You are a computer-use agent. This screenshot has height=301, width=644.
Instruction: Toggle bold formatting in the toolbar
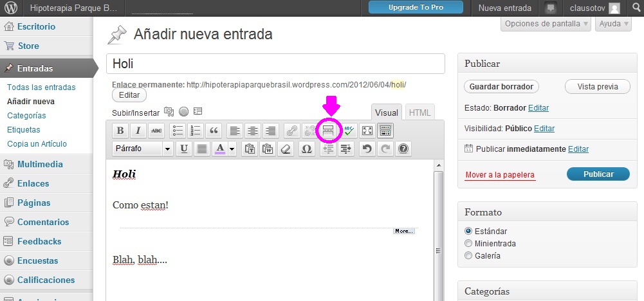[x=120, y=131]
